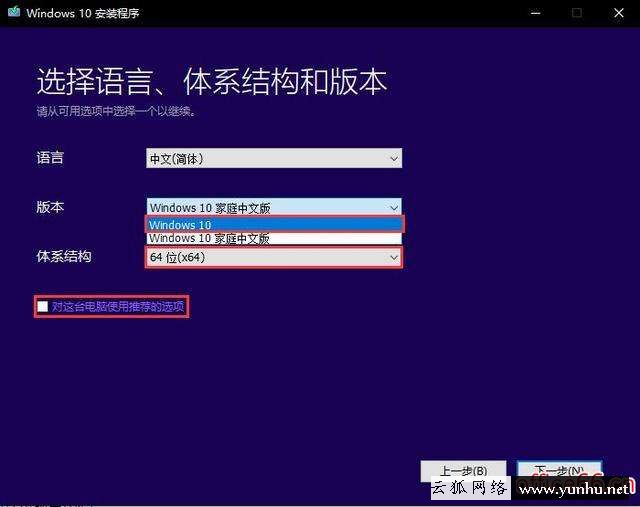The width and height of the screenshot is (640, 507).
Task: Click the 版本 field label
Action: 50,207
